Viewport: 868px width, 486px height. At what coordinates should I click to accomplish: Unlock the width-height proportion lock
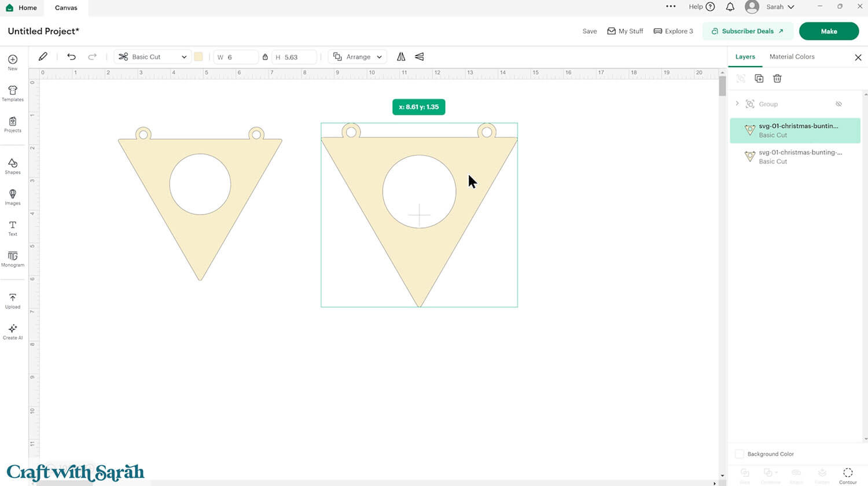click(x=265, y=57)
